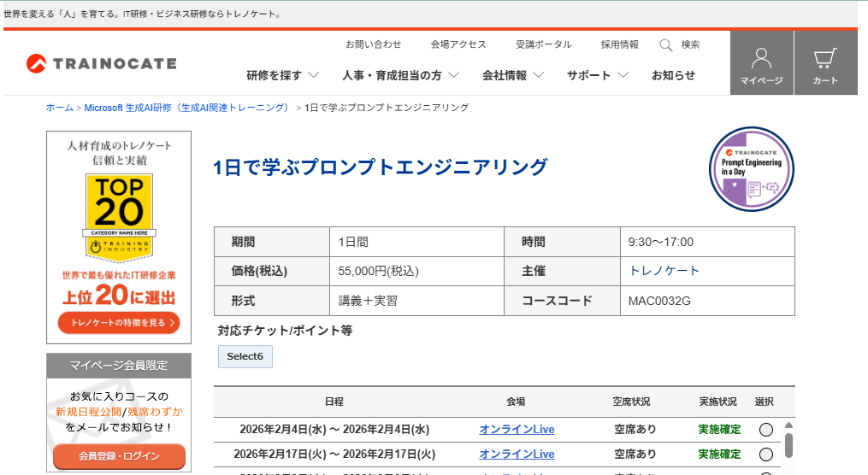Viewport: 868px width, 475px height.
Task: Click the schedule list scrollbar thumb
Action: coord(788,446)
